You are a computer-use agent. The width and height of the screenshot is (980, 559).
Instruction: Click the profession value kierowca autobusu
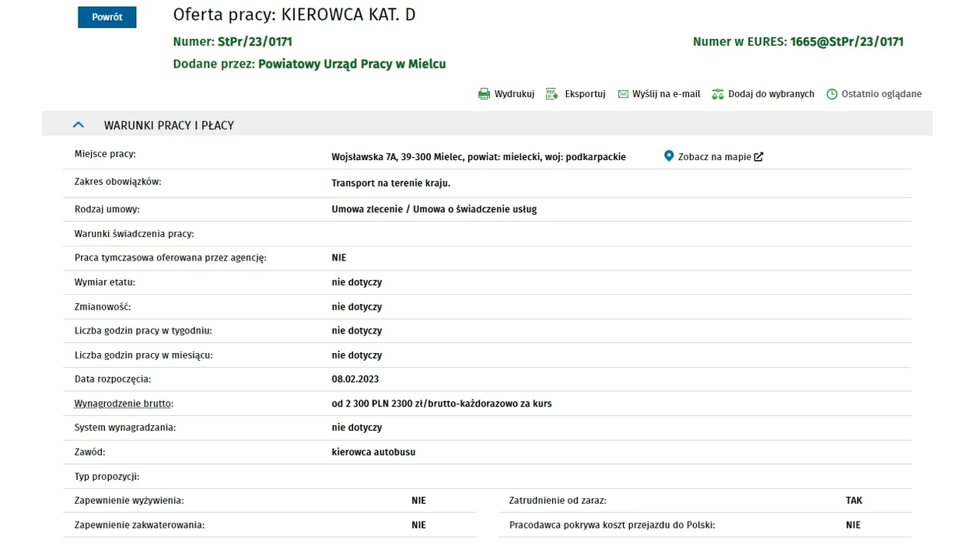tap(373, 452)
